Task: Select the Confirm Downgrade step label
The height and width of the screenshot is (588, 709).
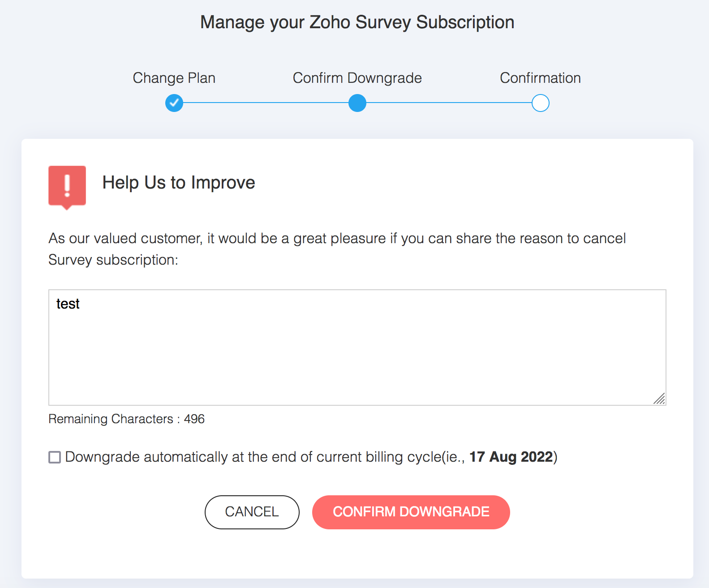Action: coord(357,78)
